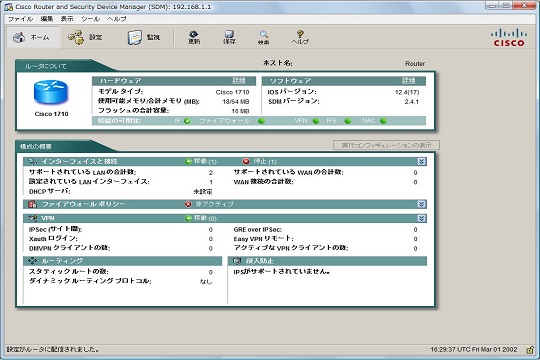Click the hostname value Router
This screenshot has height=360, width=540.
(415, 64)
